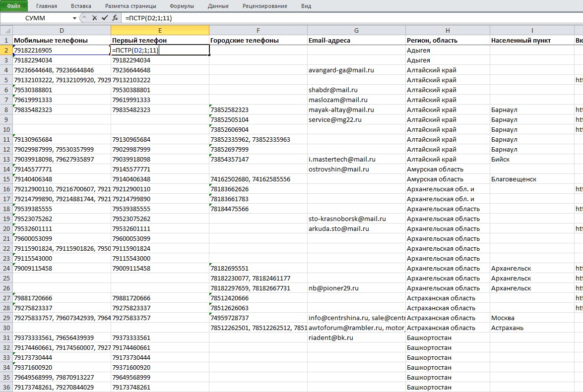Viewport: 583px width, 392px height.
Task: Click inside the formula bar text
Action: (x=149, y=18)
